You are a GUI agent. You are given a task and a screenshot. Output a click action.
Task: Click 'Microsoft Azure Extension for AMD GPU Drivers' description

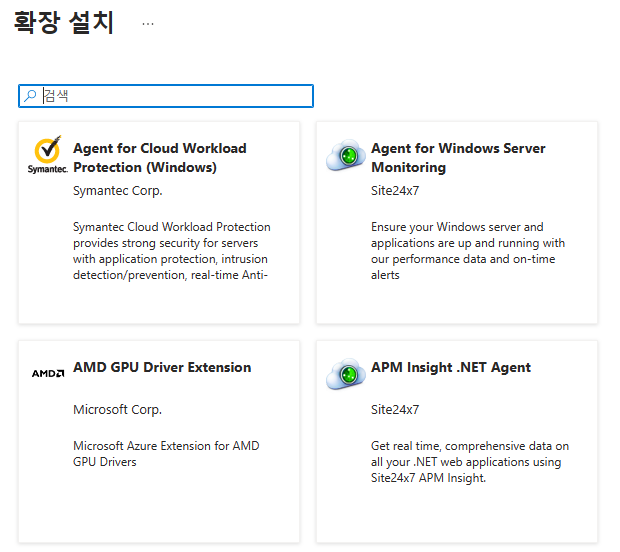pyautogui.click(x=166, y=454)
